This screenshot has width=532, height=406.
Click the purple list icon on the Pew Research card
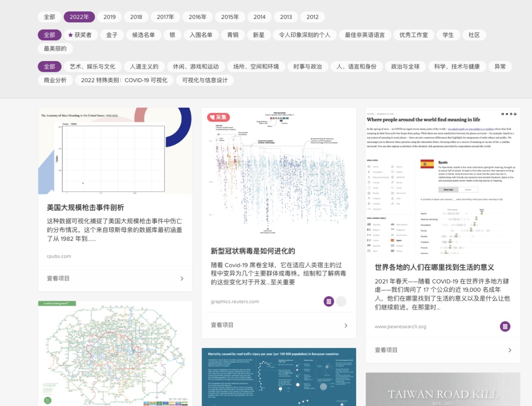pos(505,326)
